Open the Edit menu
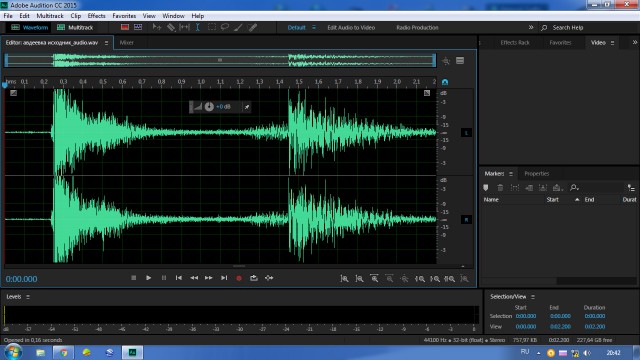640x360 pixels. (24, 16)
